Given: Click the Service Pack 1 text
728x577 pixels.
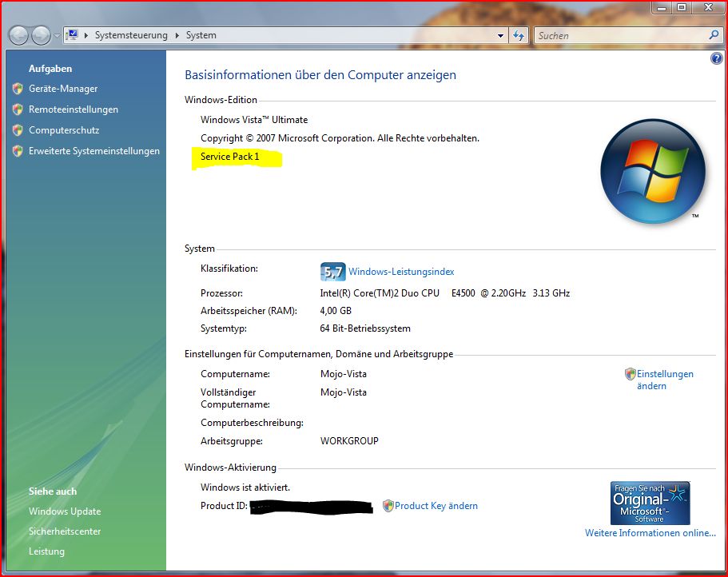Looking at the screenshot, I should coord(230,157).
